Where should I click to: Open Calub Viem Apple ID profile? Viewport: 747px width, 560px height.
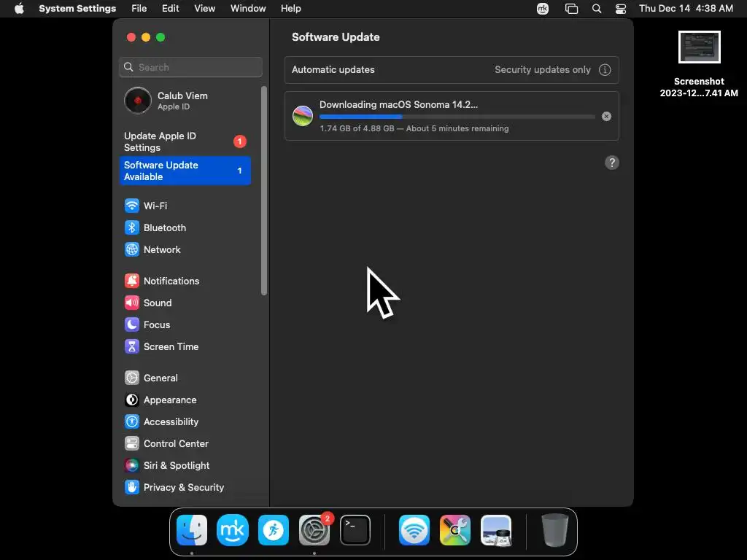point(185,101)
